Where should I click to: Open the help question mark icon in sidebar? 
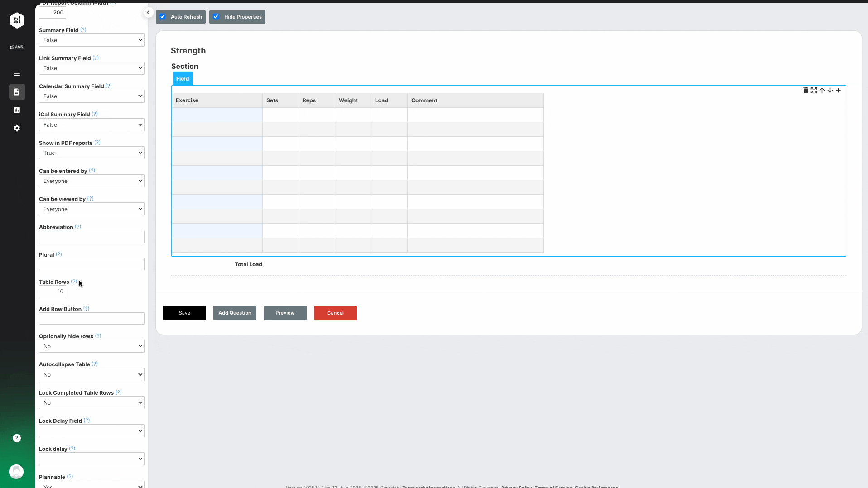(17, 438)
